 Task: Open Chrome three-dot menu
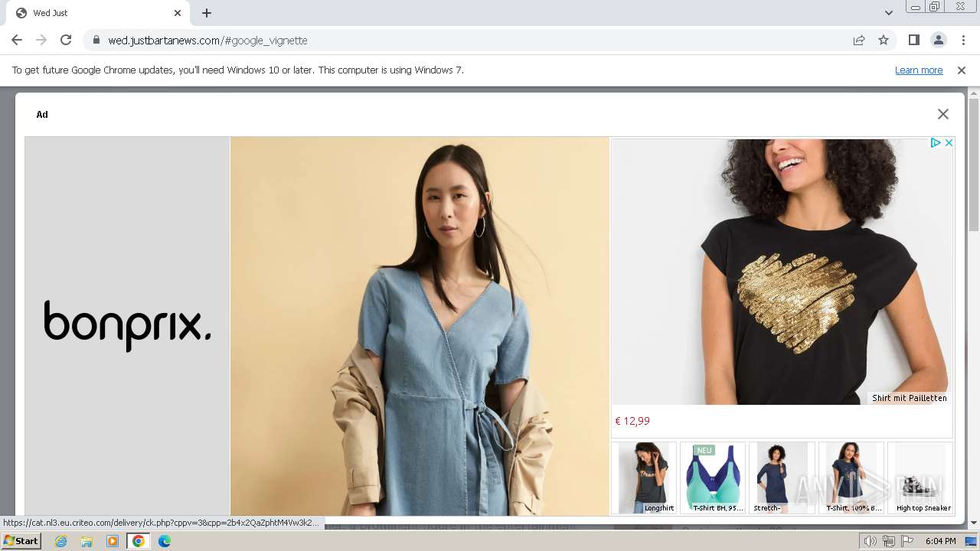(963, 40)
